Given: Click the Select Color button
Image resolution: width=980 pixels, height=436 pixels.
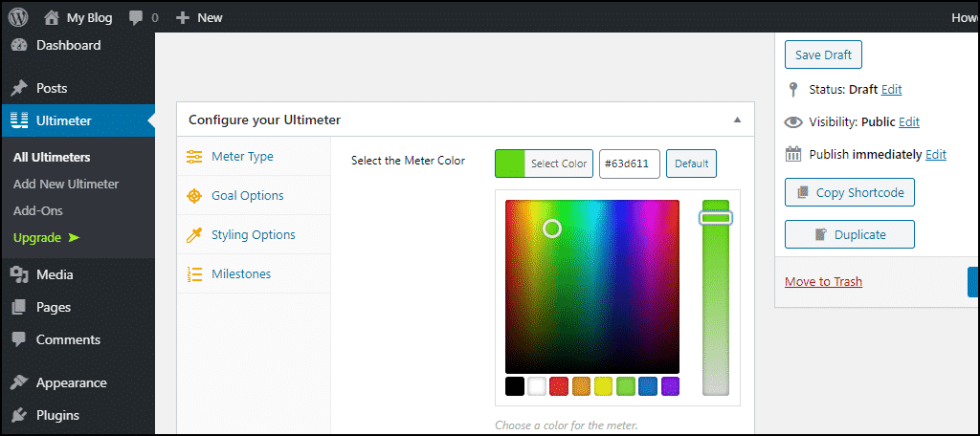Looking at the screenshot, I should 544,163.
